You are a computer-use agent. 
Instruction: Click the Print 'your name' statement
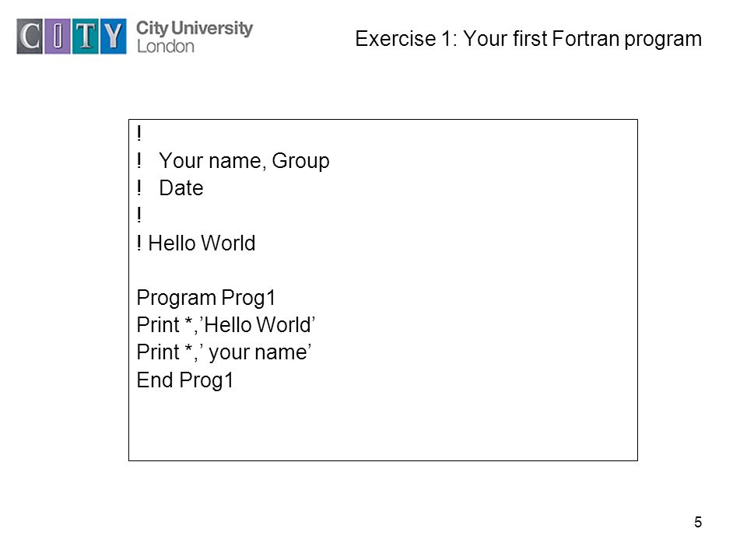[x=224, y=353]
